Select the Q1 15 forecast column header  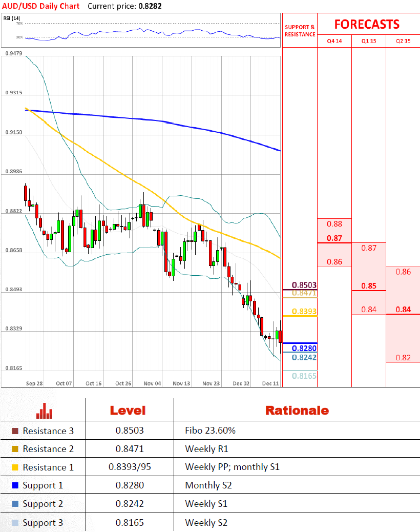369,41
